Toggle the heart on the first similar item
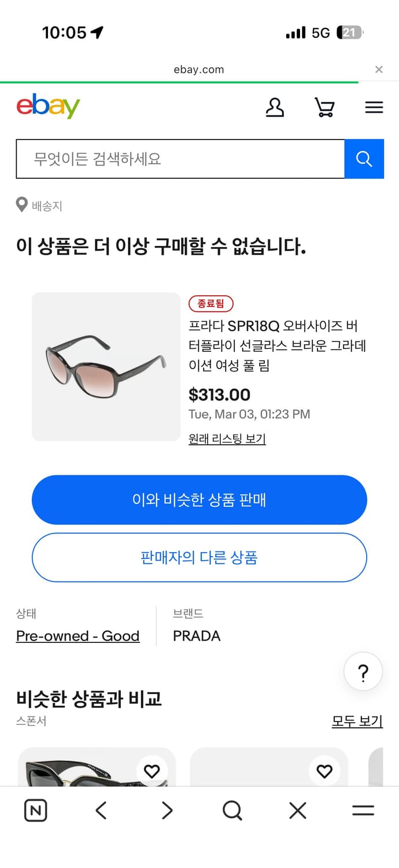The height and width of the screenshot is (868, 399). pos(152,771)
